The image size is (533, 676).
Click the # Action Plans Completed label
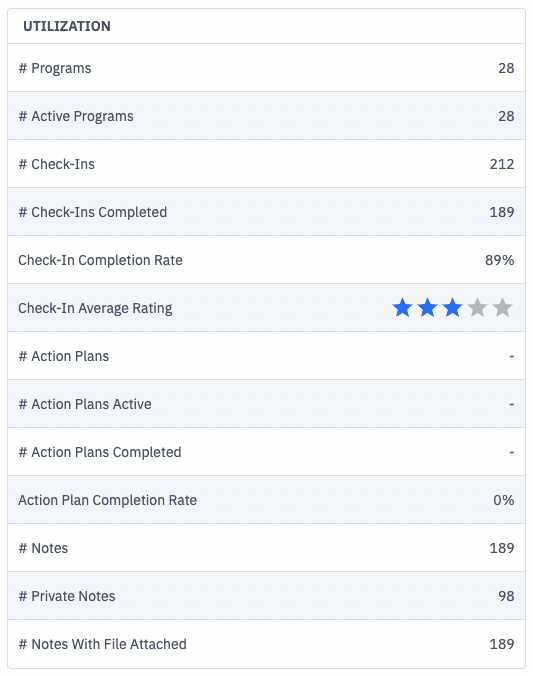100,452
